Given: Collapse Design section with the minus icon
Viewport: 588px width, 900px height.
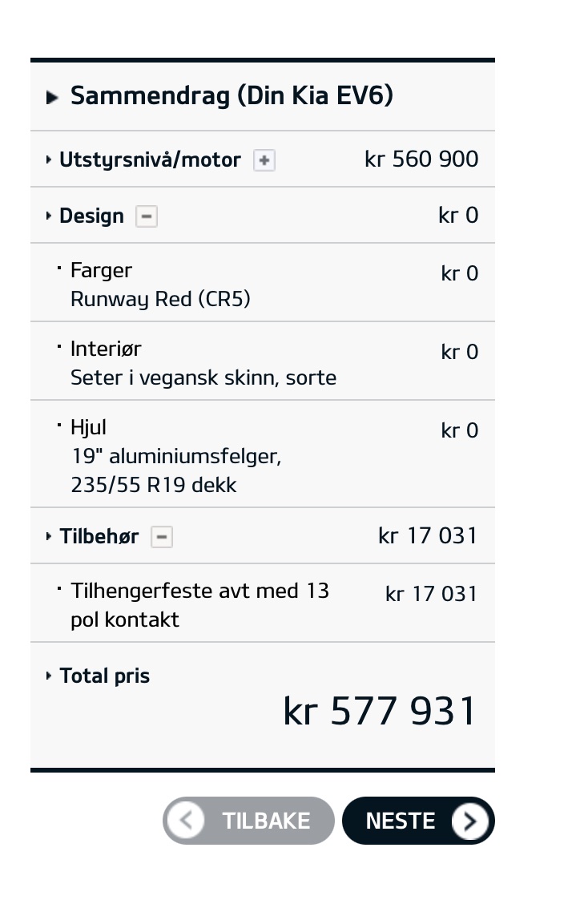Looking at the screenshot, I should [147, 216].
